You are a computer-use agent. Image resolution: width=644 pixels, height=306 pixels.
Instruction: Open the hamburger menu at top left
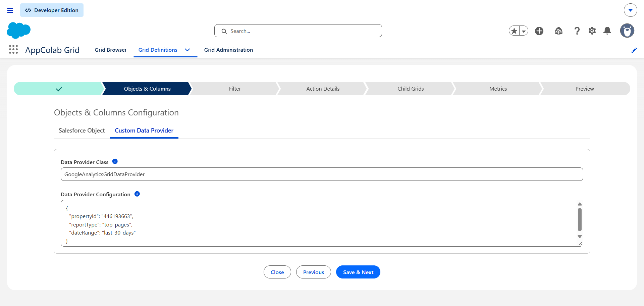pos(10,10)
